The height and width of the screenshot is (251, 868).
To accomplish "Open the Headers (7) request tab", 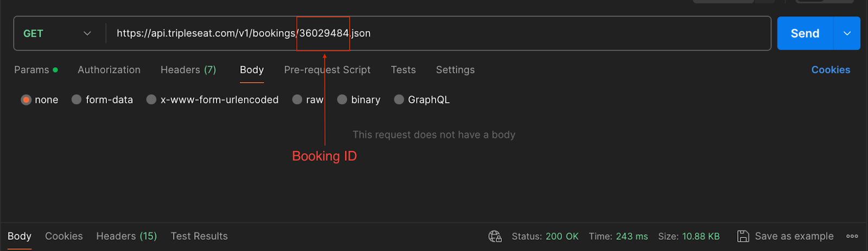I will point(188,70).
